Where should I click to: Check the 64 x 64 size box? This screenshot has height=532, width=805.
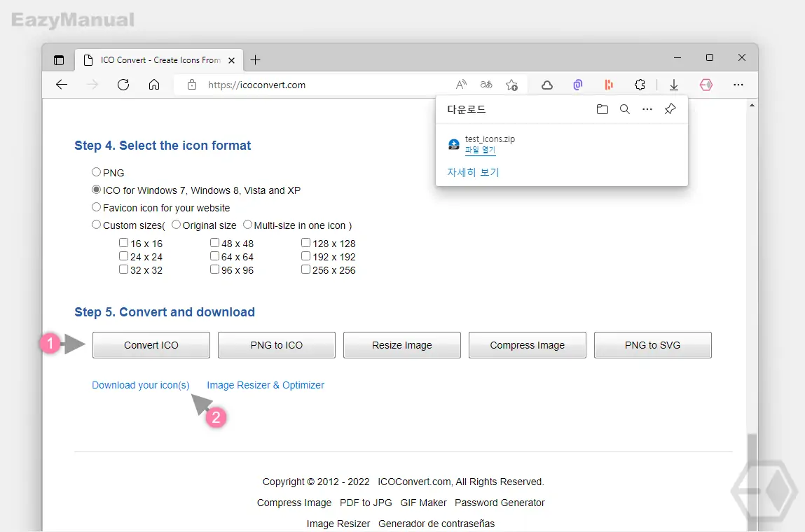click(x=214, y=256)
